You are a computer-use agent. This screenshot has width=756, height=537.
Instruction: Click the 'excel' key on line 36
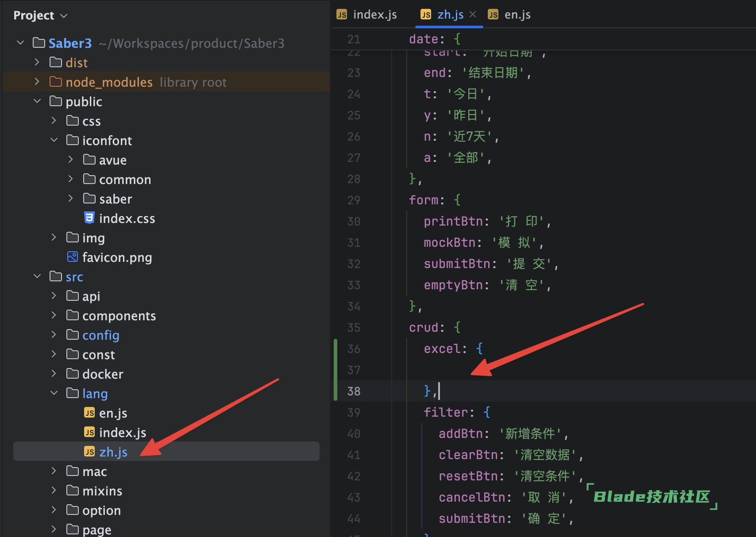(442, 349)
